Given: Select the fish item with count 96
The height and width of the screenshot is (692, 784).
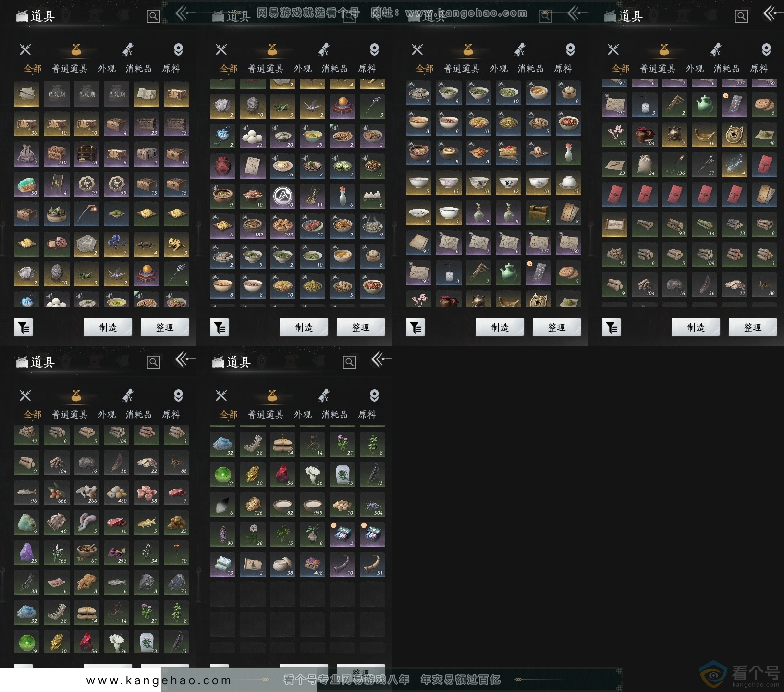Looking at the screenshot, I should tap(27, 493).
